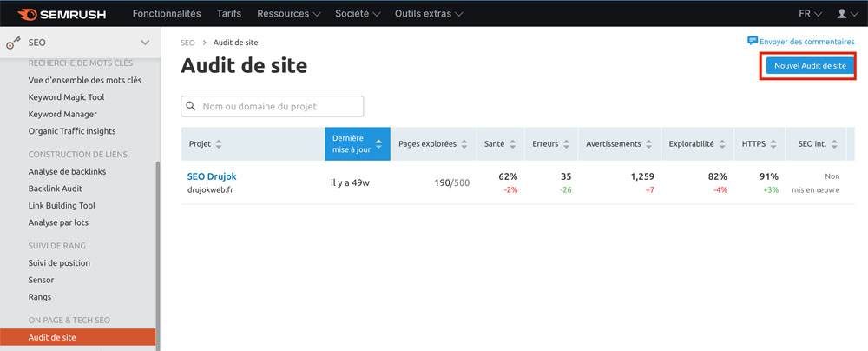The height and width of the screenshot is (351, 868).
Task: Open Link Building Tool
Action: 62,206
